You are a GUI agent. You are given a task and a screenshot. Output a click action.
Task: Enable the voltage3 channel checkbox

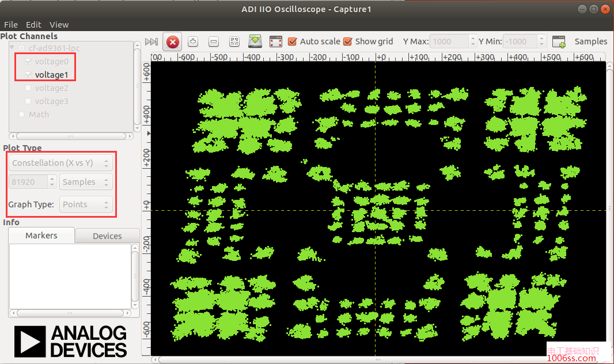[28, 101]
